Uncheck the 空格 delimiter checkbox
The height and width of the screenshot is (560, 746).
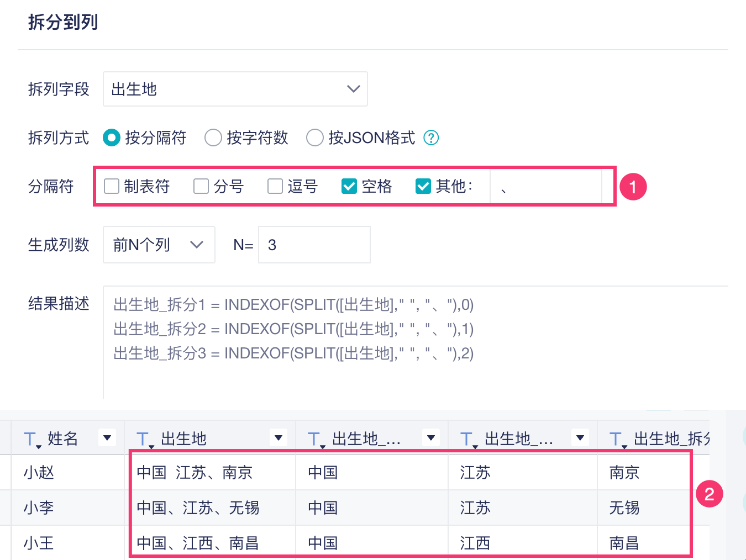click(349, 187)
